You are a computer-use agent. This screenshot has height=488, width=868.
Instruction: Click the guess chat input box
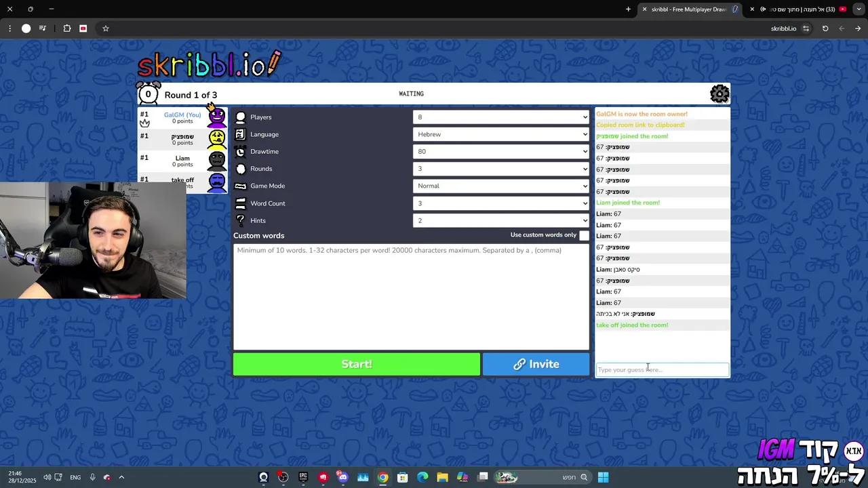[662, 369]
